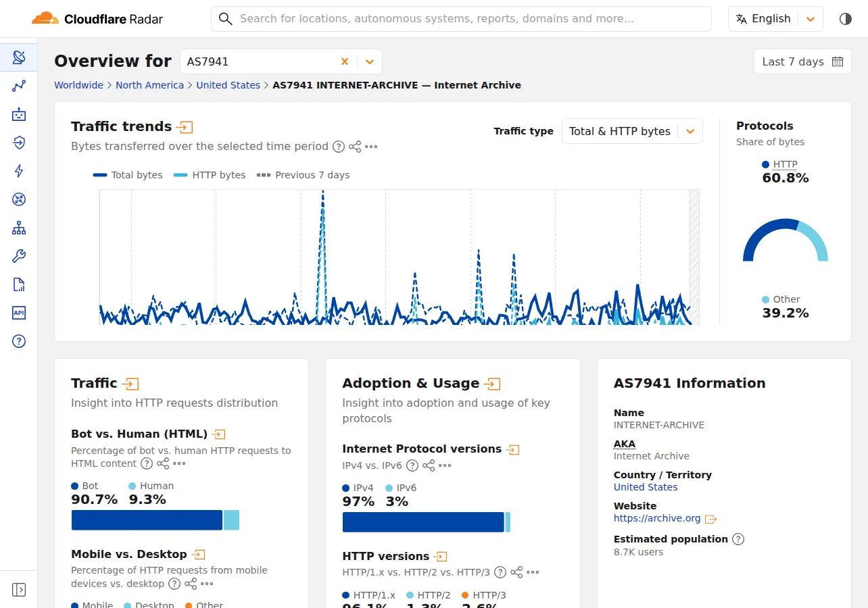Open the https://archive.org website link
This screenshot has width=868, height=608.
tap(657, 518)
